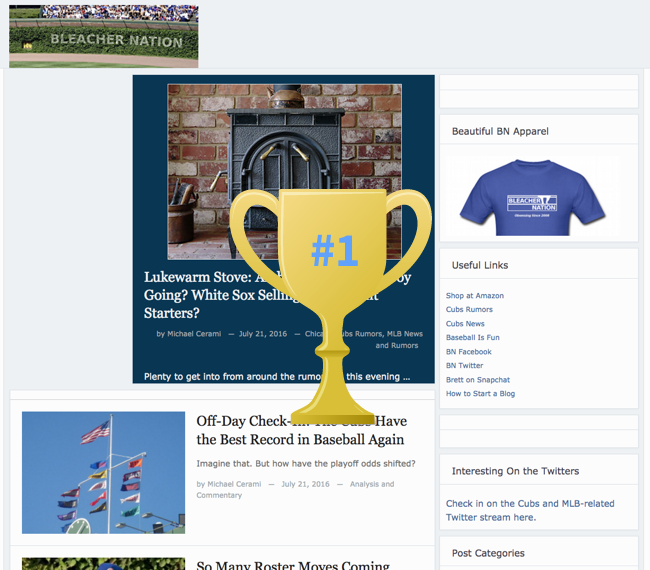Viewport: 650px width, 570px height.
Task: Click the July 21, 2016 date on the Off-Day article
Action: (306, 484)
